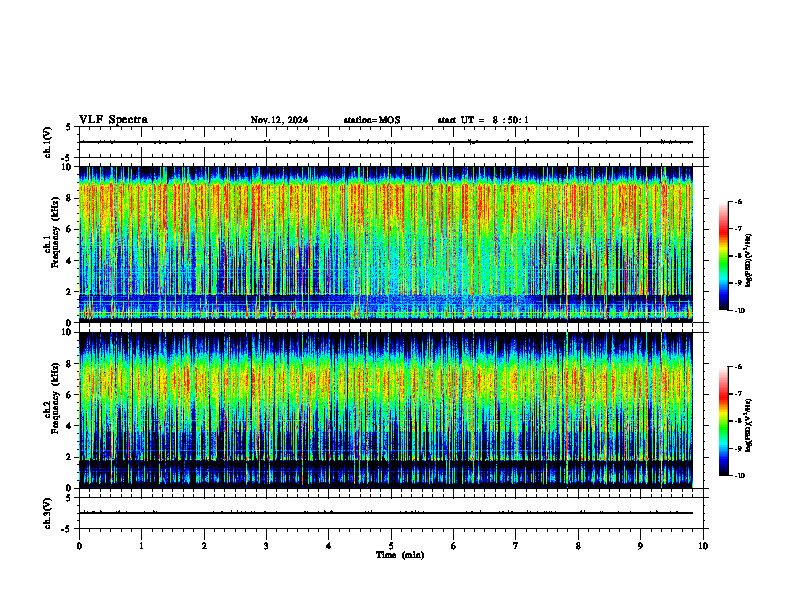Screen dimensions: 792x612
Task: Click the time axis tick label "6"
Action: [x=453, y=546]
